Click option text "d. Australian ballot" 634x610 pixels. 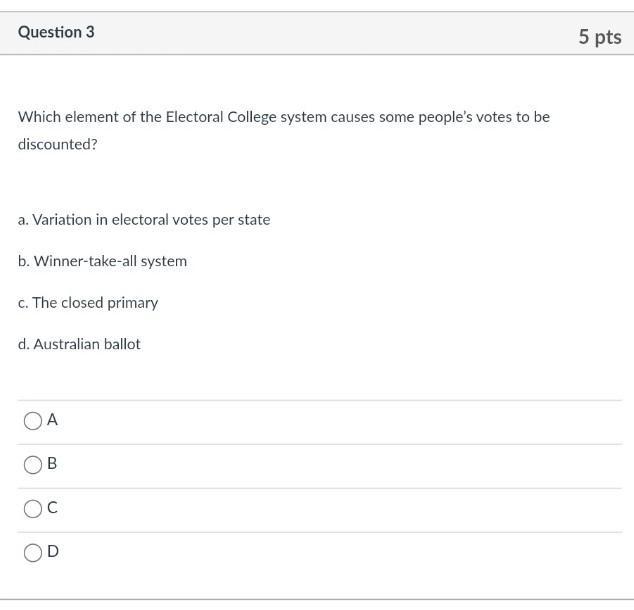(79, 344)
